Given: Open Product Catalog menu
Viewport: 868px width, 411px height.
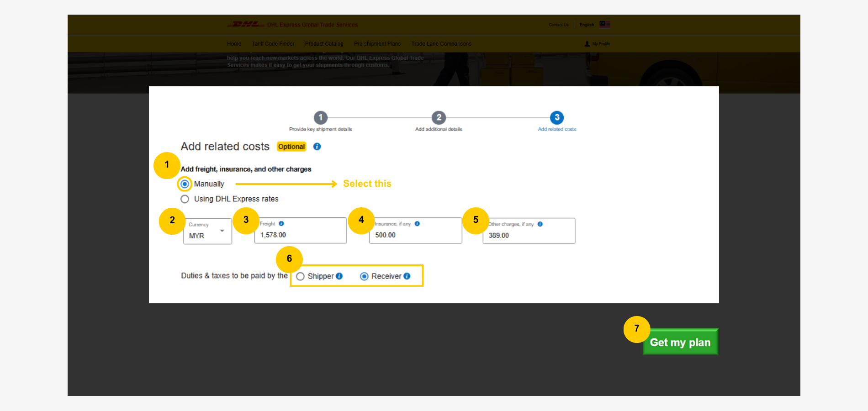Looking at the screenshot, I should click(x=324, y=44).
